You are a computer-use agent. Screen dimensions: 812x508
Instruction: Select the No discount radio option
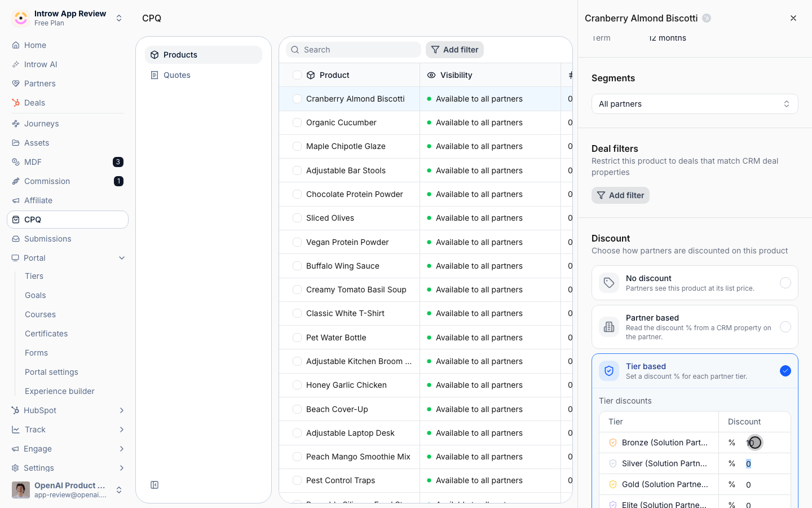click(x=785, y=283)
